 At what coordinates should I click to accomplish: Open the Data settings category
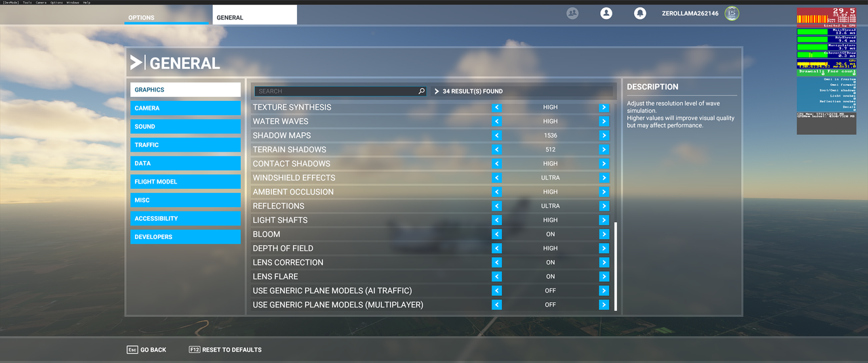click(185, 163)
